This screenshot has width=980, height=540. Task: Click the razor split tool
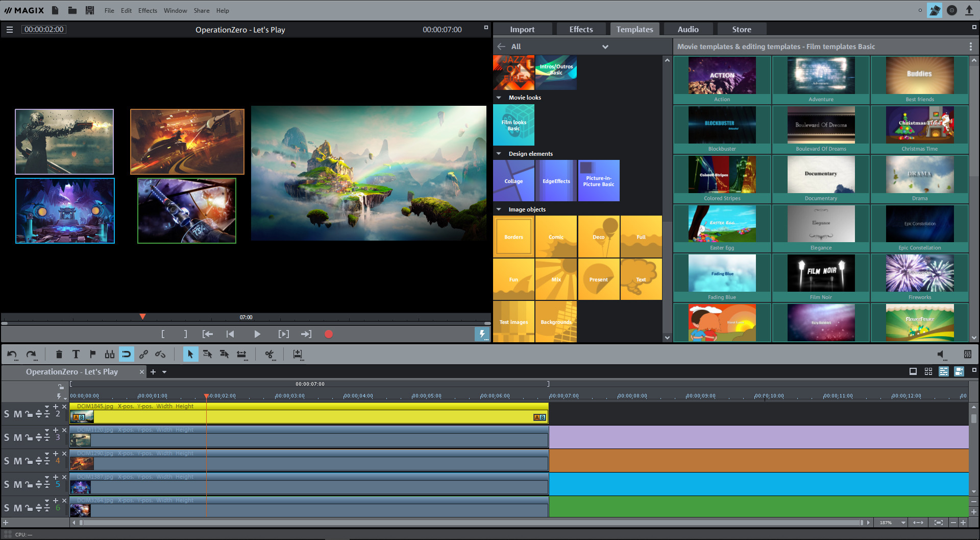pos(270,354)
